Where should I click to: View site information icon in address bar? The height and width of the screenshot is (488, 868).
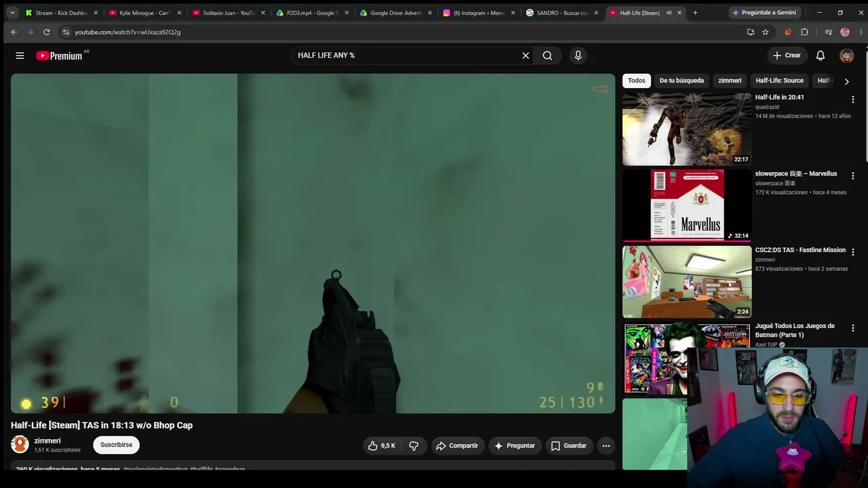(65, 32)
